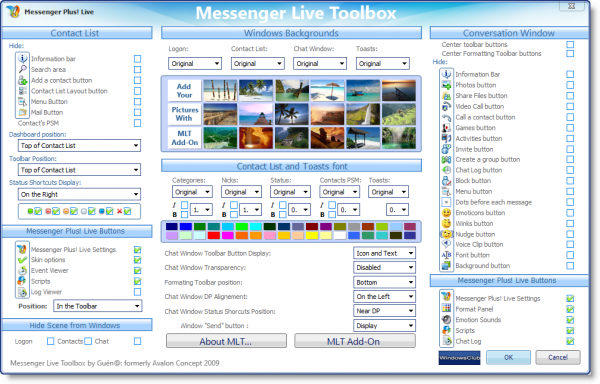Click the Block button icon
This screenshot has width=600, height=384.
[446, 181]
